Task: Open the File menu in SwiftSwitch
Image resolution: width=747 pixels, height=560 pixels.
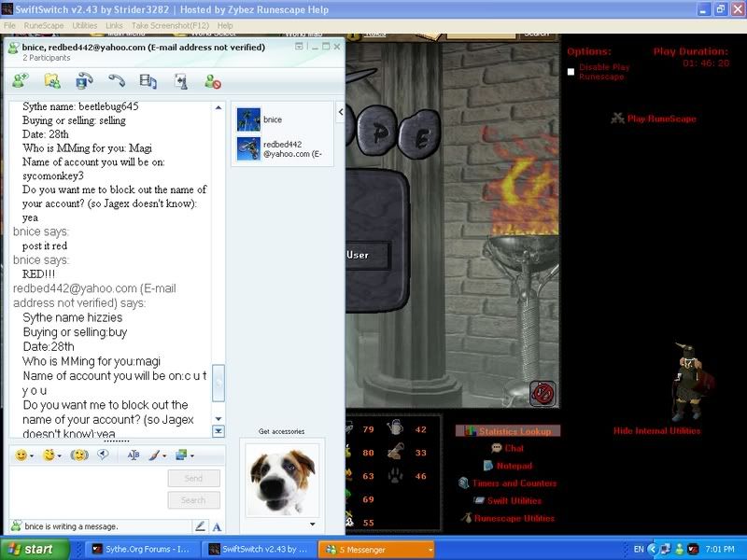Action: (9, 26)
